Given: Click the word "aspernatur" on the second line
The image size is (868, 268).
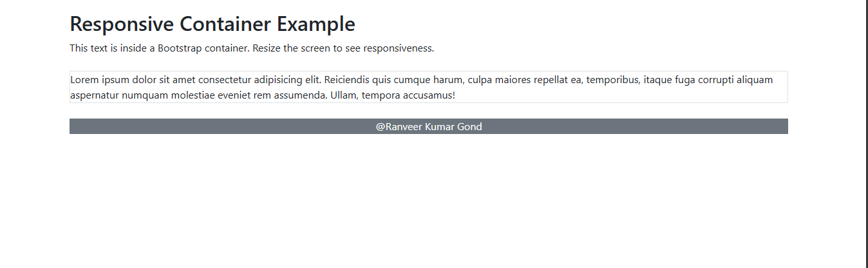Looking at the screenshot, I should [x=95, y=95].
